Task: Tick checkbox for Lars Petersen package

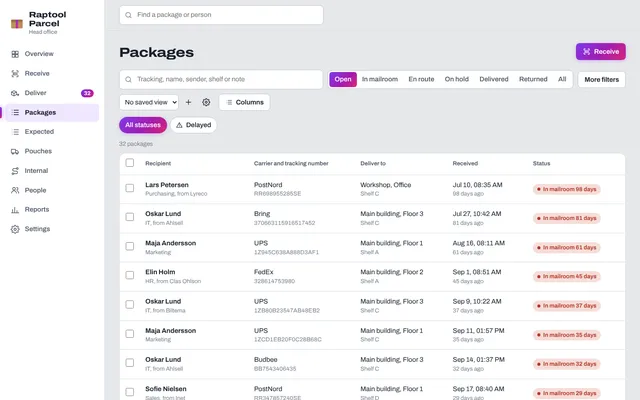Action: [x=130, y=188]
